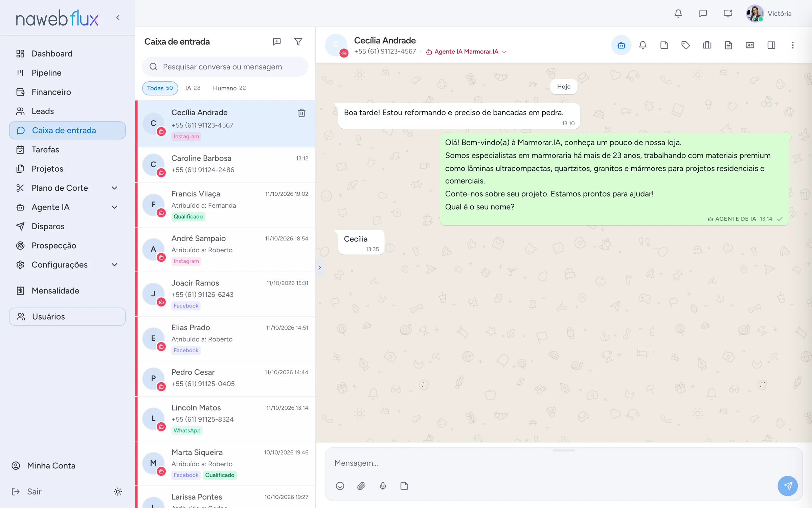Open Victória user profile avatar
This screenshot has height=508, width=812.
(x=755, y=14)
